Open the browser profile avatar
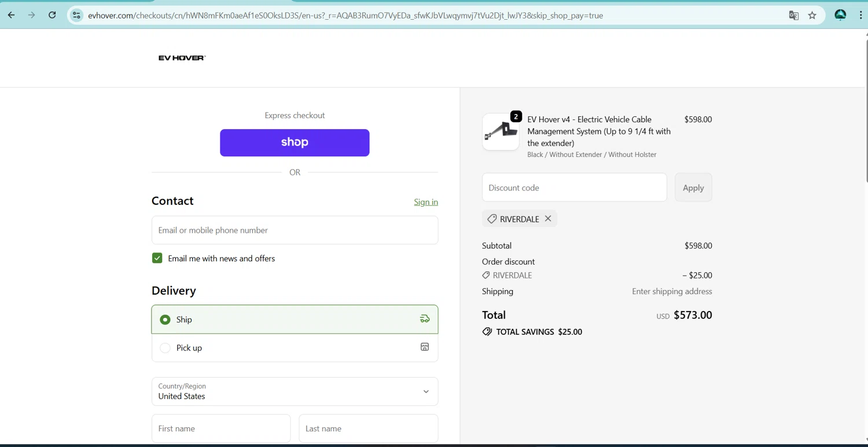This screenshot has width=868, height=447. (840, 15)
